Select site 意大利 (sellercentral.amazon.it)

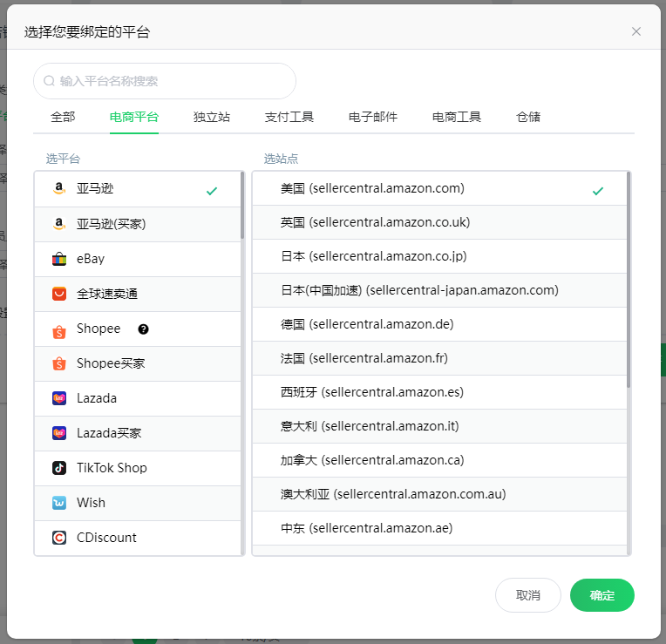pos(439,426)
